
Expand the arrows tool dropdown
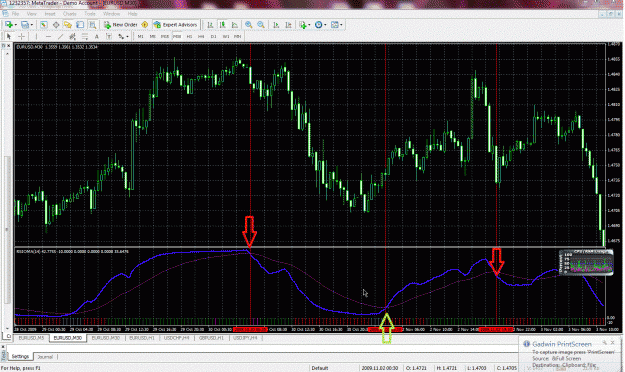point(127,37)
